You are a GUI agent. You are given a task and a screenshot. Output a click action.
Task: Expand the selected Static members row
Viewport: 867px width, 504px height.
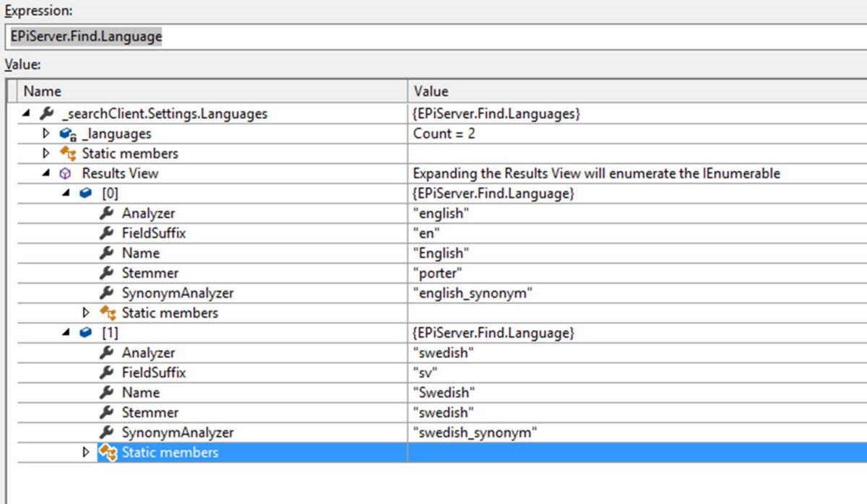pos(86,453)
